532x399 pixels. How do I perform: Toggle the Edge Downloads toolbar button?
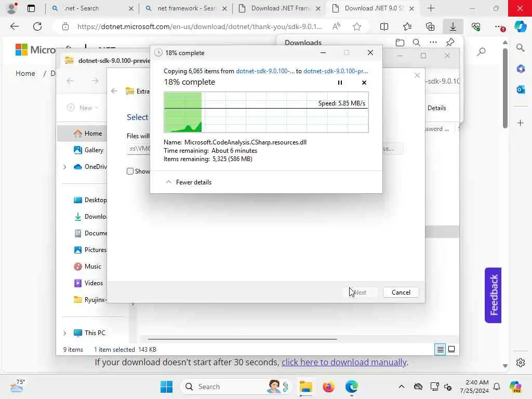click(453, 26)
